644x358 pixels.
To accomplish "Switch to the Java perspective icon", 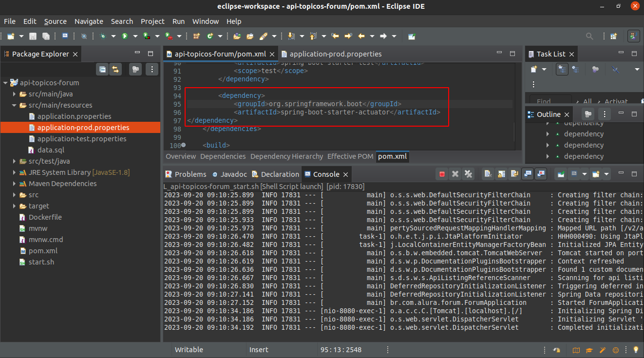I will pos(634,36).
